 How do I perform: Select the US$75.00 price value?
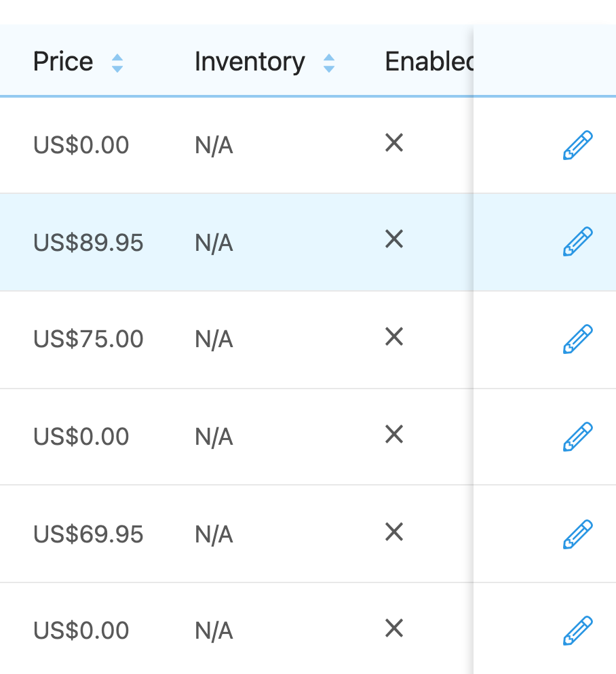(88, 339)
